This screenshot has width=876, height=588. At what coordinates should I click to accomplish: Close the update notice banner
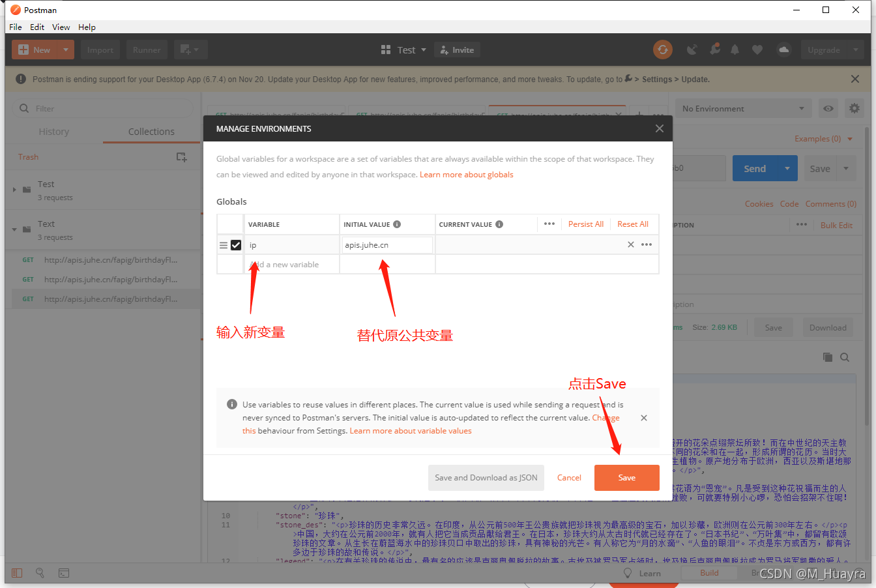coord(854,79)
